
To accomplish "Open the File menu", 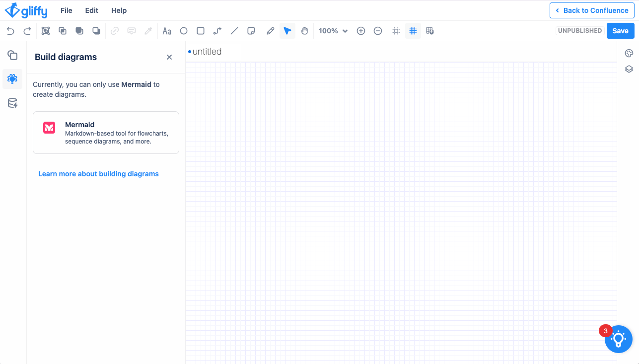I will (66, 10).
